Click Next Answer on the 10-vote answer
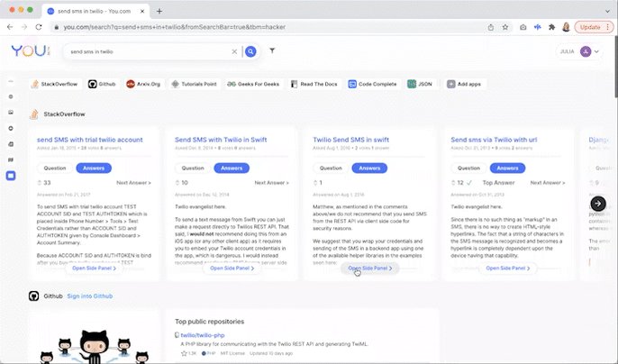 [271, 183]
